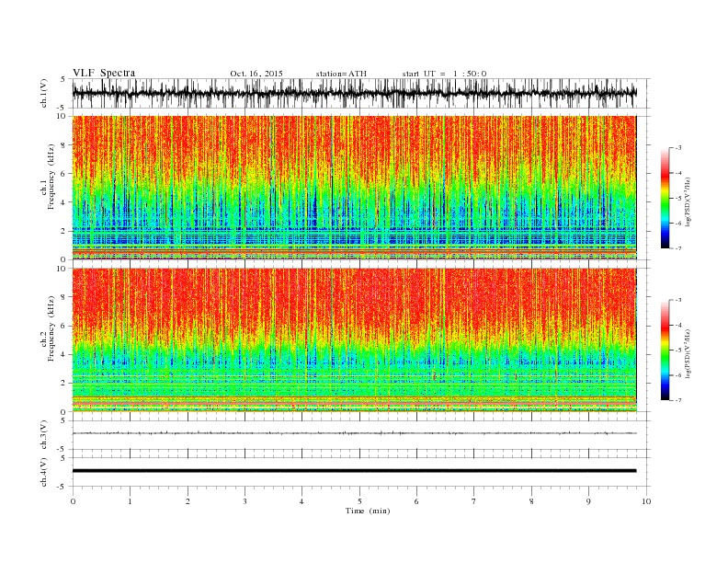
Task: Click the color scale bar beside ch.1 spectrogram
Action: point(665,199)
